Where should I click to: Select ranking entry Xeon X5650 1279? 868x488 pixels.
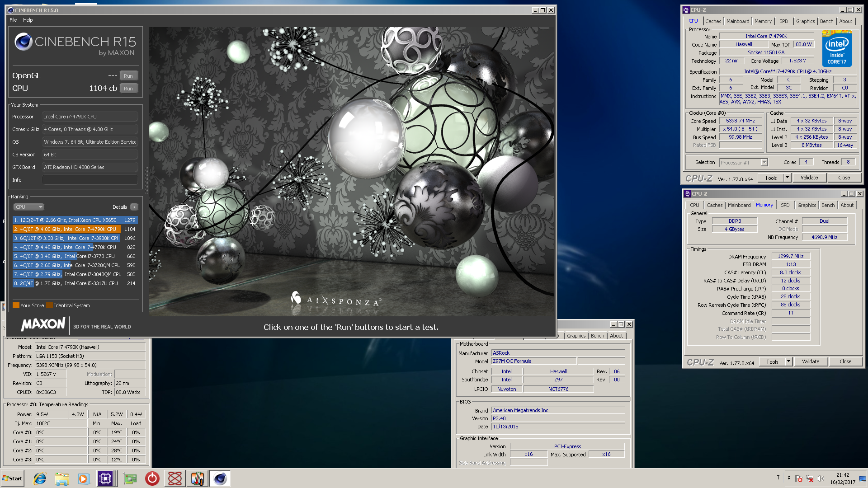click(x=75, y=220)
